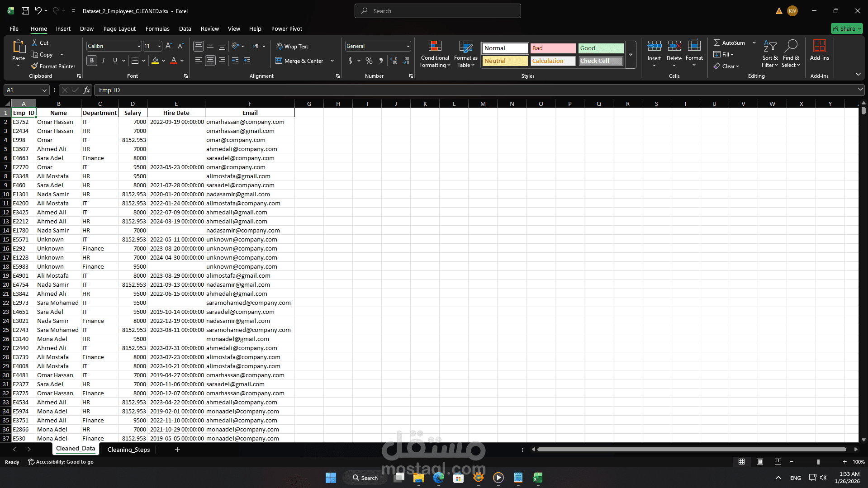Open the Name Box dropdown
The height and width of the screenshot is (488, 868).
coord(44,90)
